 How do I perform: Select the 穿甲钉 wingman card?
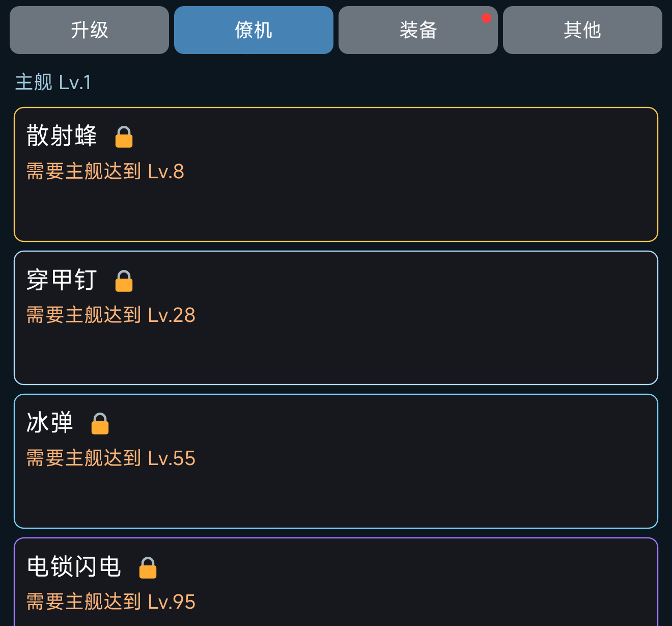click(x=336, y=318)
